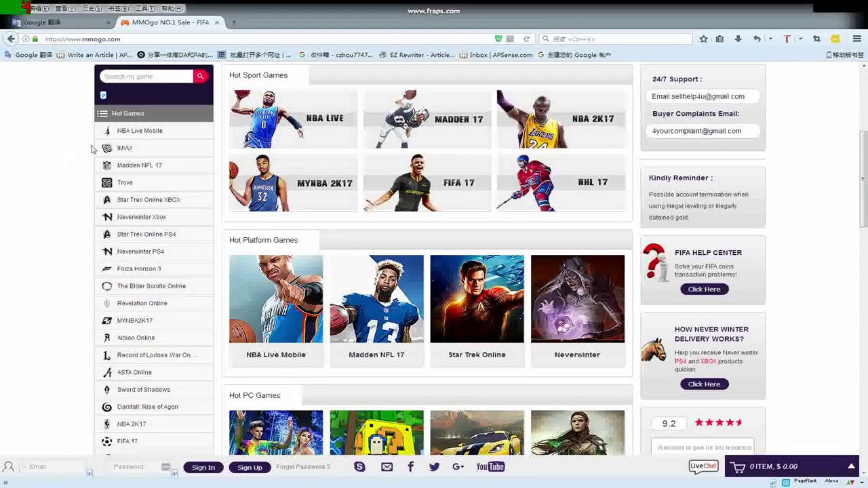This screenshot has height=488, width=868.
Task: Click the undo arrow toolbar icon
Action: [x=757, y=39]
